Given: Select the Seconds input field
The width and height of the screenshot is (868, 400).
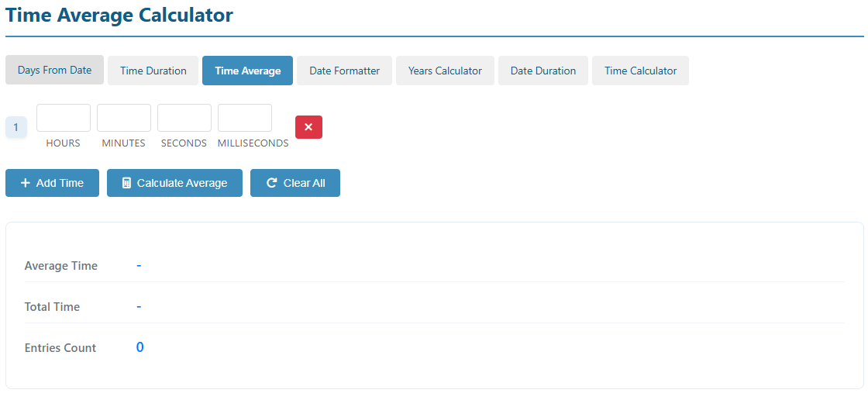Looking at the screenshot, I should tap(184, 118).
